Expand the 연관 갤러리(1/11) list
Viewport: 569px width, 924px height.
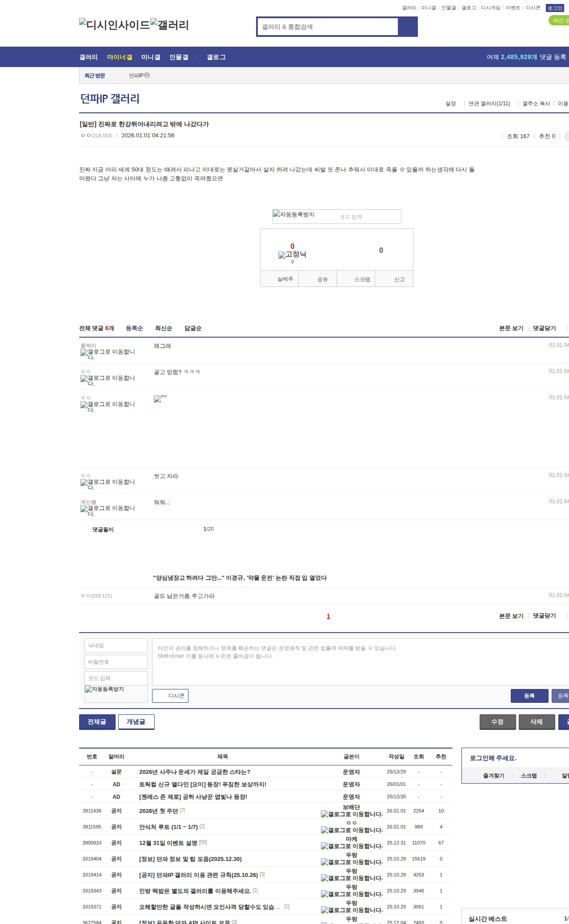489,104
